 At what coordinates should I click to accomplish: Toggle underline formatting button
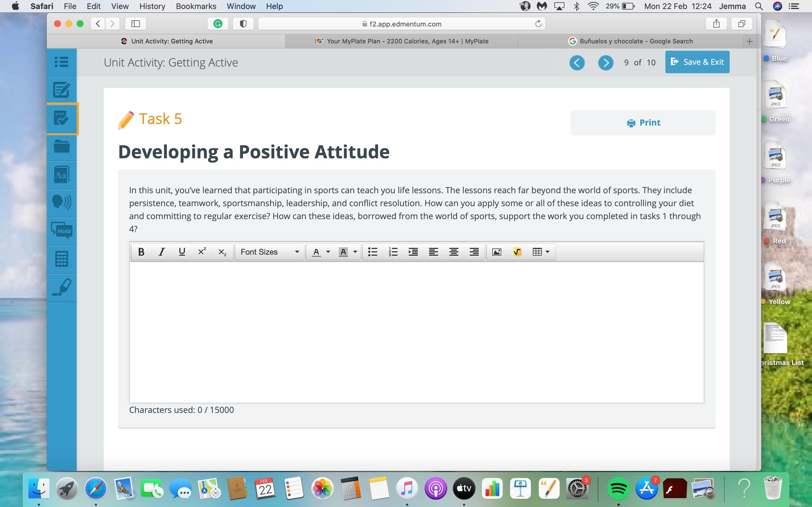[182, 252]
